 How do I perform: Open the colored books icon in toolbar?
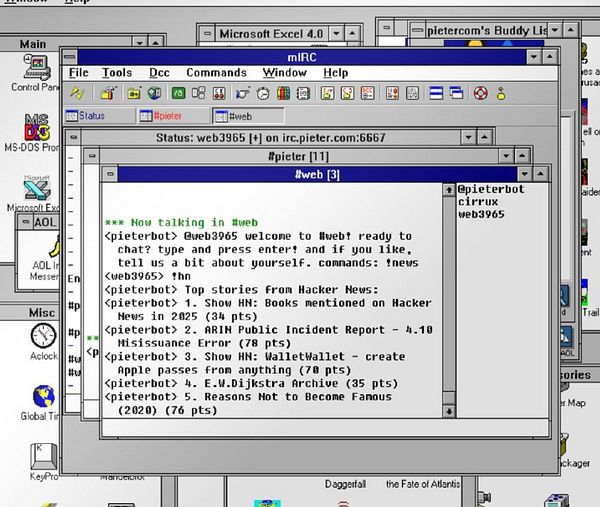pos(283,93)
